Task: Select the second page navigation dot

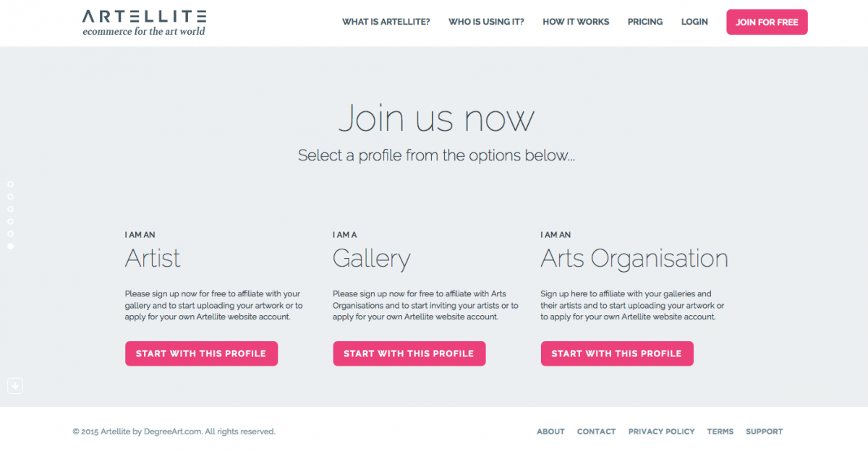Action: coord(10,197)
